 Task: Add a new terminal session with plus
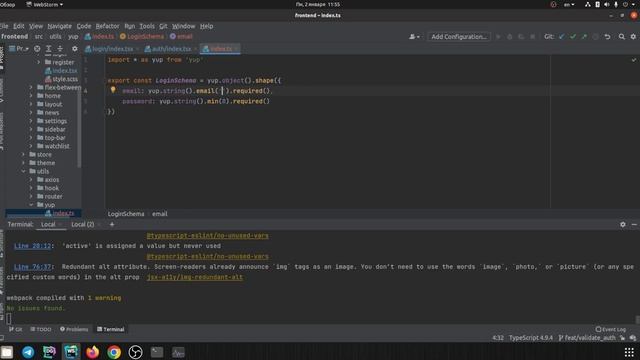112,224
